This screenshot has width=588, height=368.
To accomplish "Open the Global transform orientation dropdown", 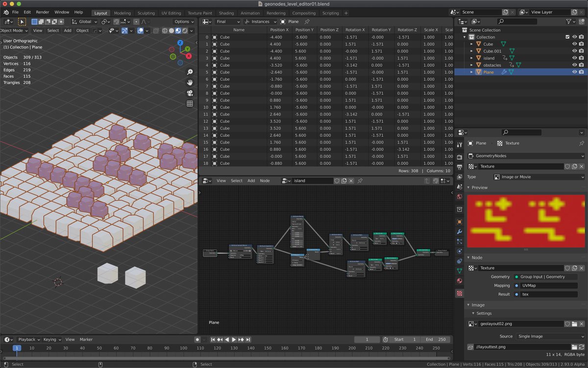I will pyautogui.click(x=83, y=22).
